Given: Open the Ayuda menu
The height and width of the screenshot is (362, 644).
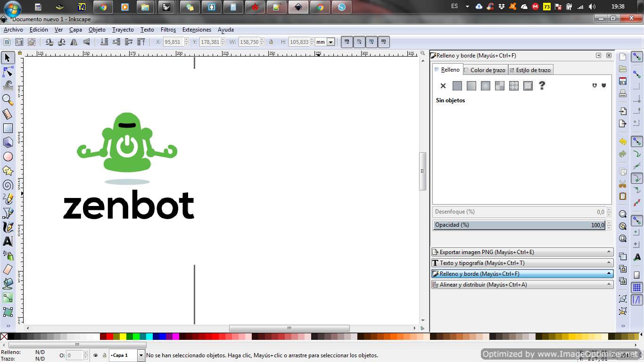Looking at the screenshot, I should click(226, 30).
